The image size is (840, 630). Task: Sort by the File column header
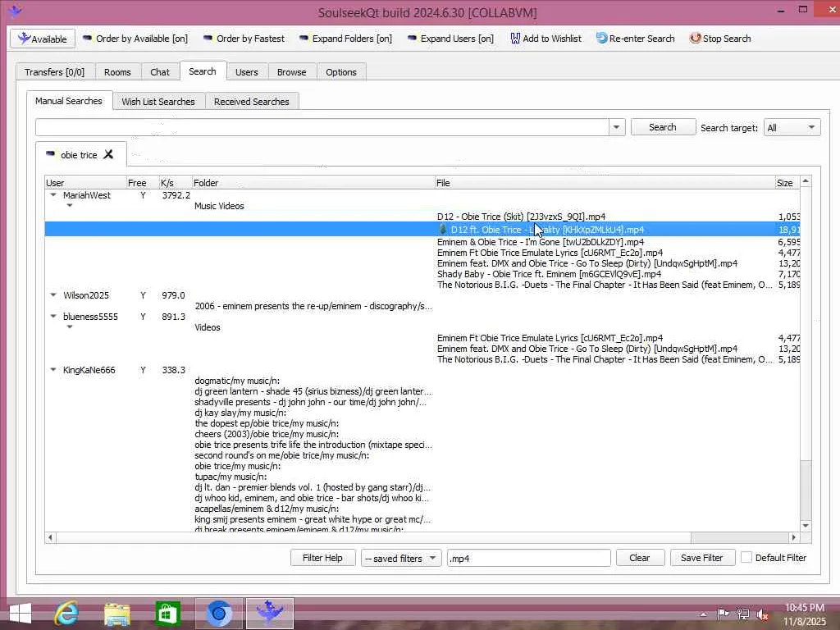click(605, 183)
